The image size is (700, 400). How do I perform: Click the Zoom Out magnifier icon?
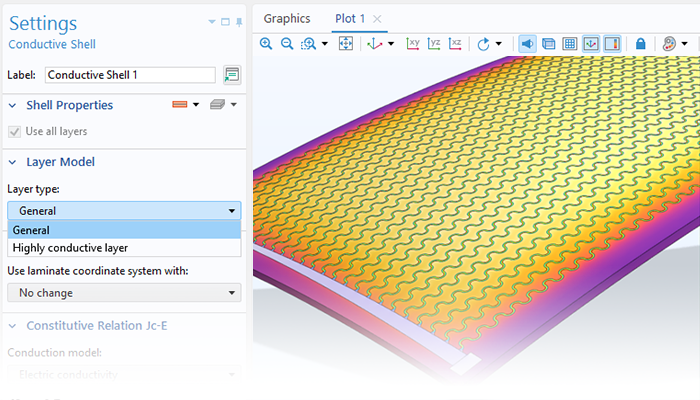point(287,44)
